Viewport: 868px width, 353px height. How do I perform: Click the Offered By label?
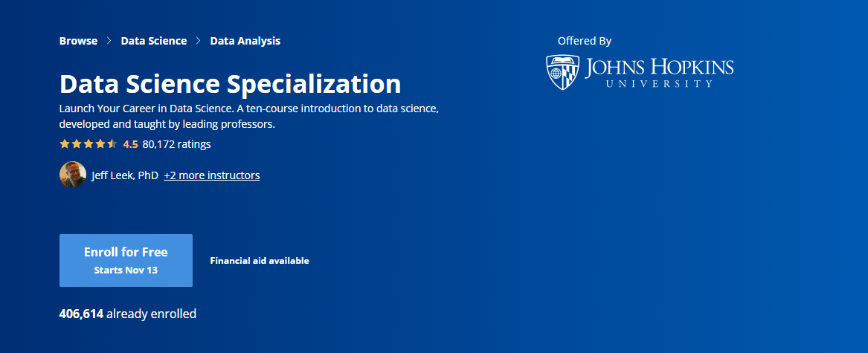tap(585, 41)
